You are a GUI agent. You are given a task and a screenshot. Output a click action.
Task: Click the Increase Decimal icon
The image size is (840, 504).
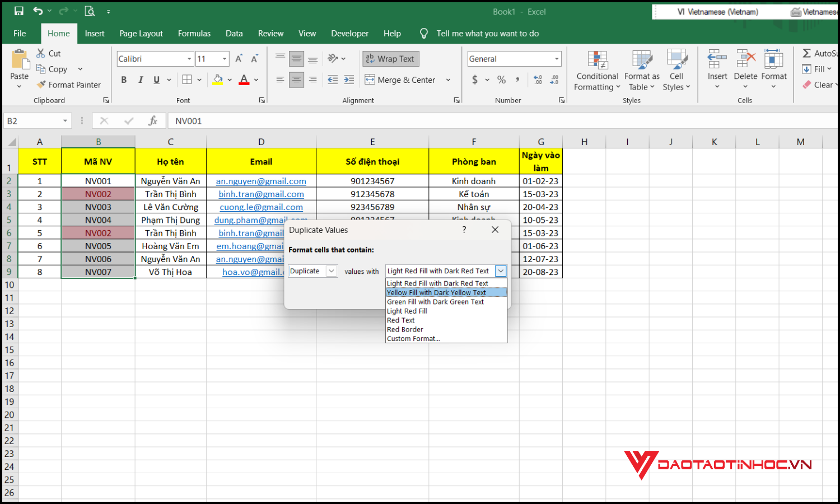click(x=538, y=80)
